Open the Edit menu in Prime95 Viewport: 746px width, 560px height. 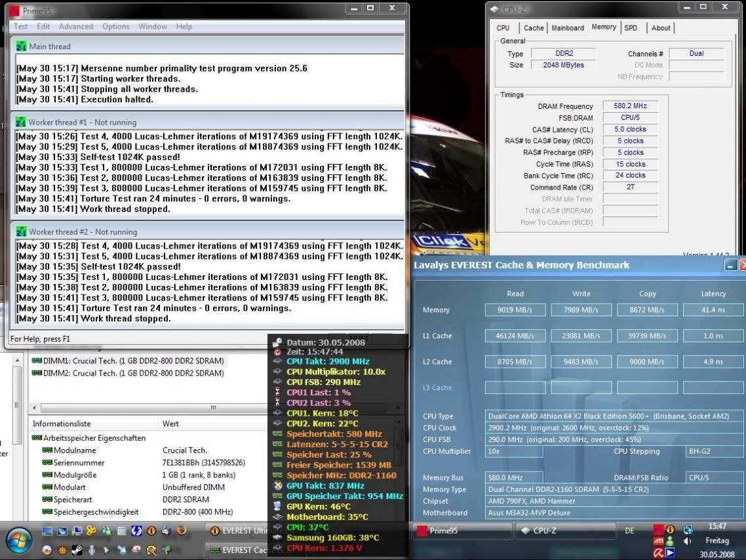[x=43, y=27]
